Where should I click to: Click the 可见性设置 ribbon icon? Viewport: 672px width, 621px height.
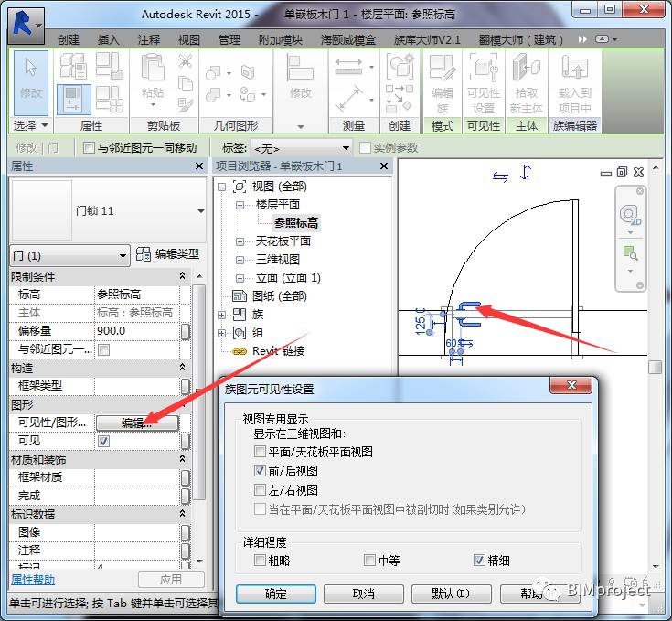click(484, 83)
